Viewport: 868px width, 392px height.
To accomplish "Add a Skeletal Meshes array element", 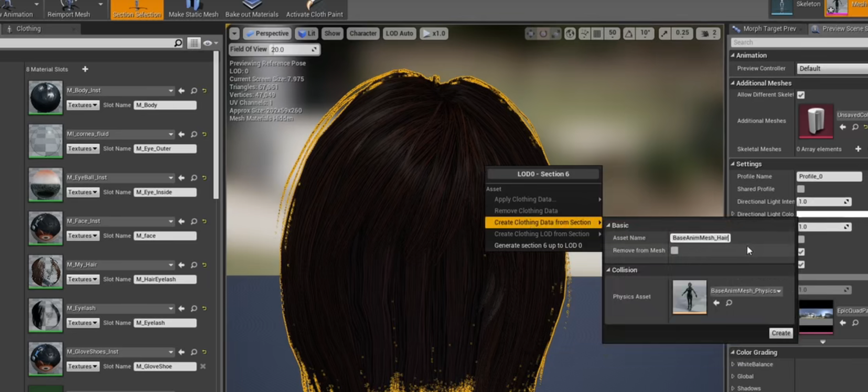I will pos(858,149).
